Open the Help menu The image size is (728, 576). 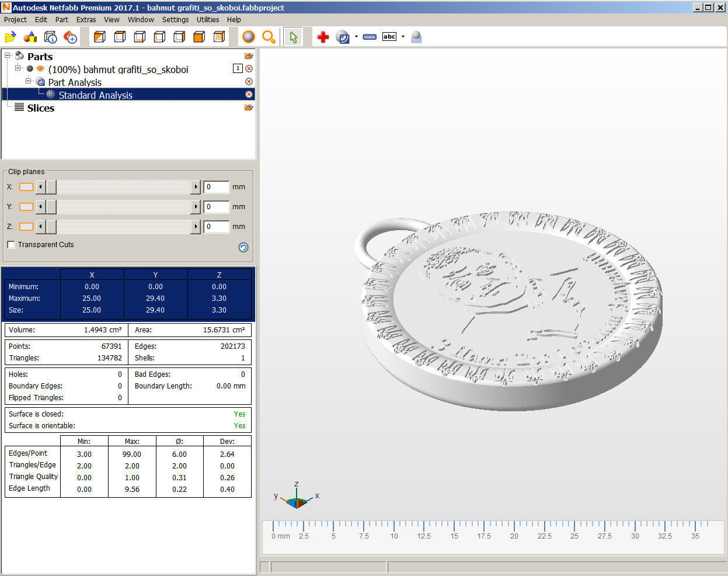(x=234, y=19)
